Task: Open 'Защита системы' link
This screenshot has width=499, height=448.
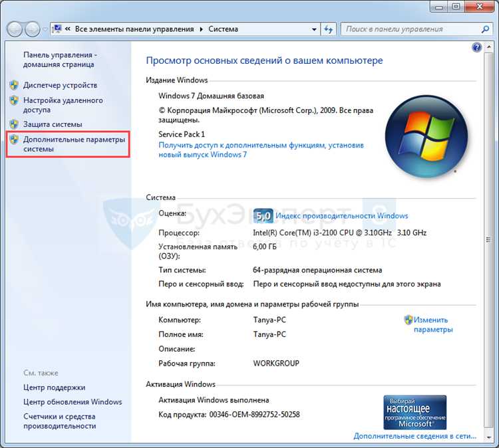Action: click(x=53, y=124)
